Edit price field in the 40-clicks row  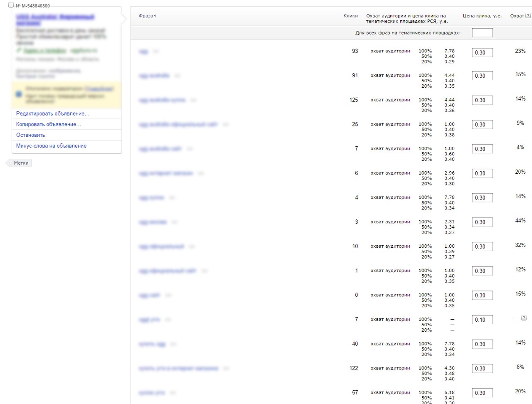coord(482,344)
